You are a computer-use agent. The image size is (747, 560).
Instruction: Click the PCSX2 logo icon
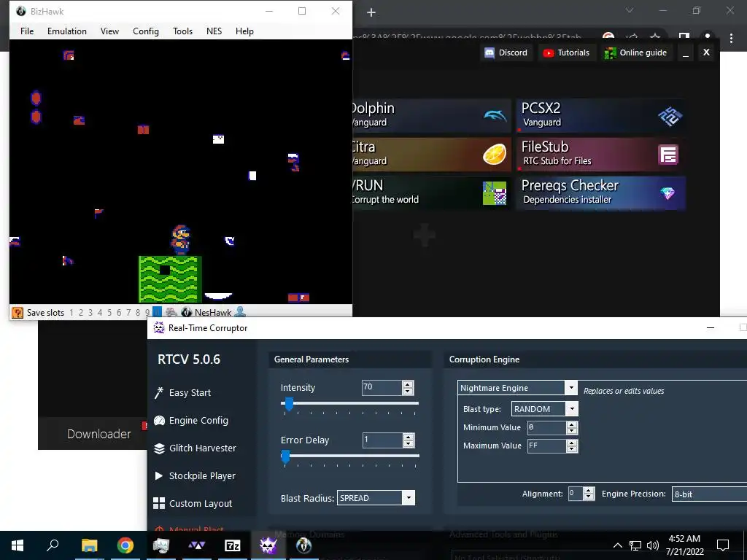pos(670,116)
